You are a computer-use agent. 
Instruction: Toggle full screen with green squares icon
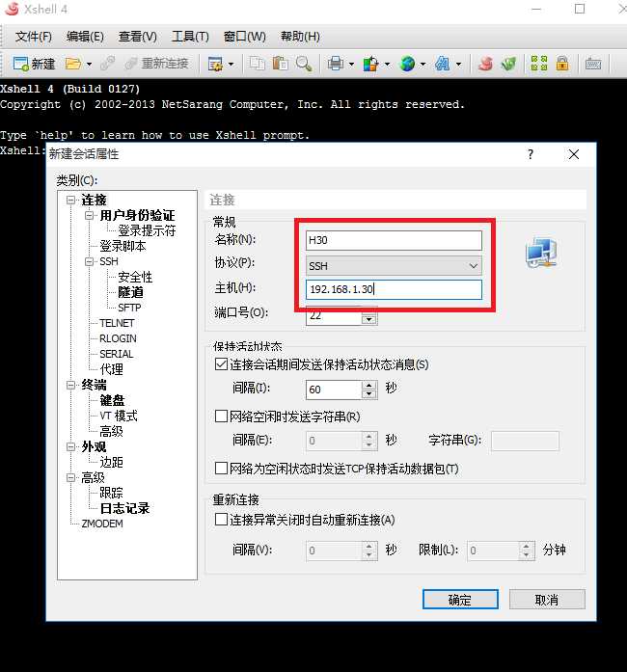click(539, 64)
